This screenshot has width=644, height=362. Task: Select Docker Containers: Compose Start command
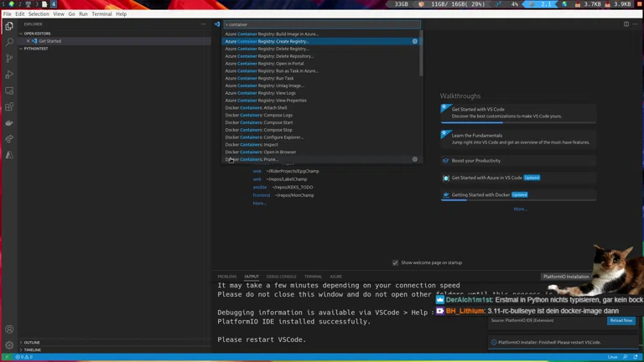(258, 122)
